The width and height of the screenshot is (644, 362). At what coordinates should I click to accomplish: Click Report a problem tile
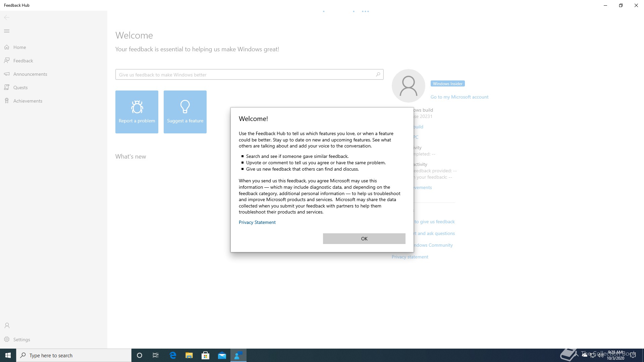pos(137,112)
